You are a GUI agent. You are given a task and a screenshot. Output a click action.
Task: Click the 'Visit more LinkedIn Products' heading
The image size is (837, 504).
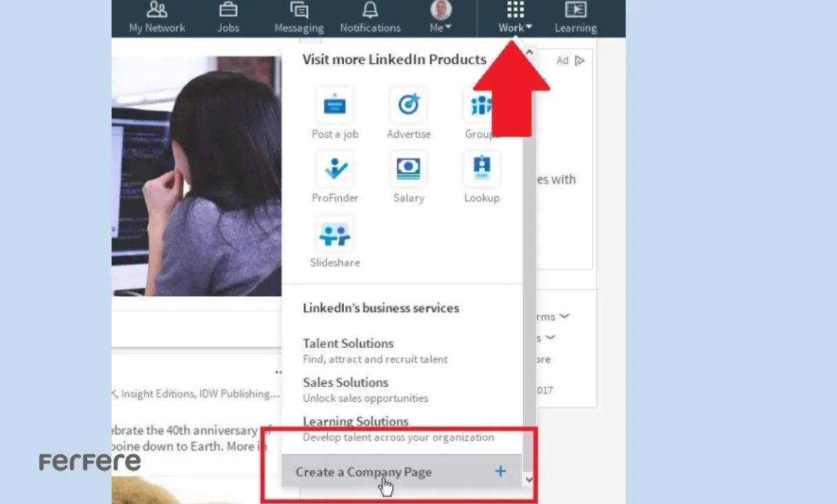pos(394,59)
